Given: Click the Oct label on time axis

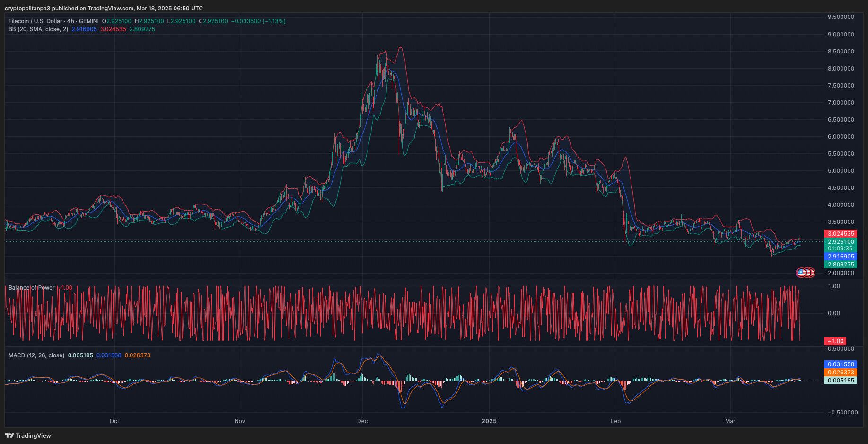Looking at the screenshot, I should pos(114,421).
